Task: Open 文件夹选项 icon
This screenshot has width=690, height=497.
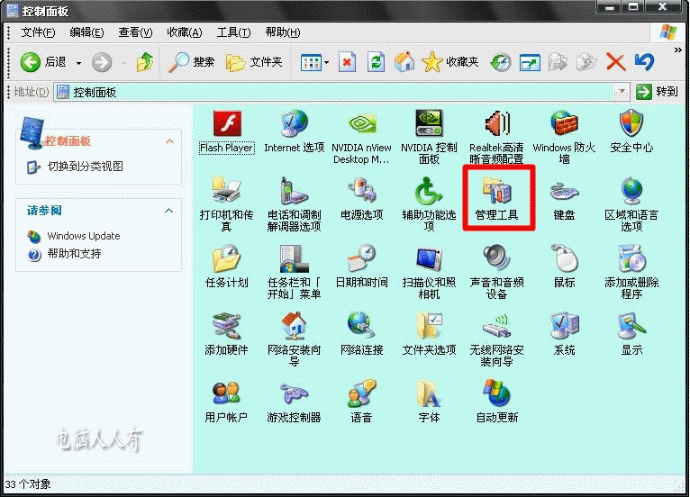Action: click(x=429, y=334)
